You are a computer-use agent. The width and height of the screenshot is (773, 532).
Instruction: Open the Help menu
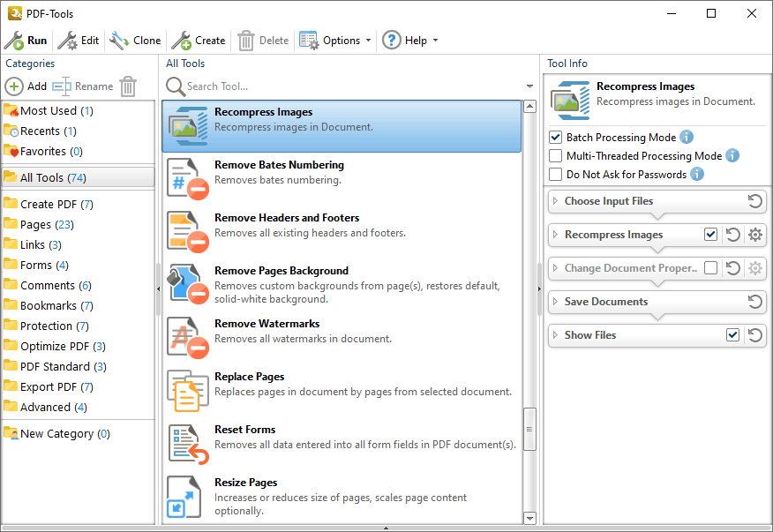(x=410, y=41)
